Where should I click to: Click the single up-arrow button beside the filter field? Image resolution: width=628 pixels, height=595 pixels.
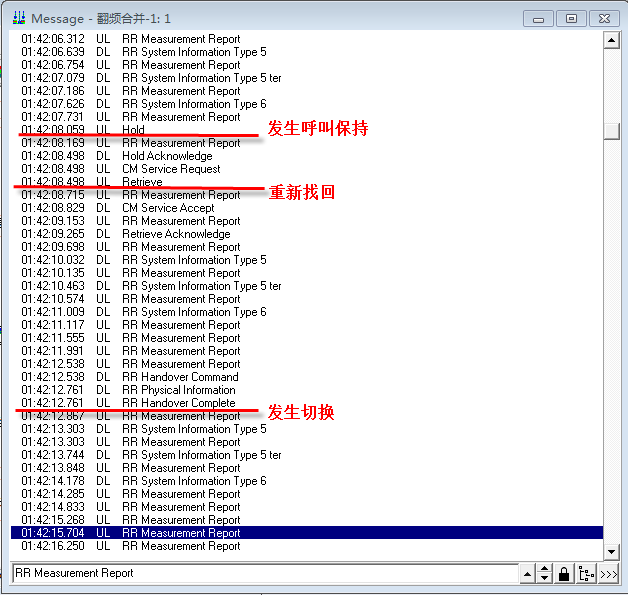coord(527,574)
